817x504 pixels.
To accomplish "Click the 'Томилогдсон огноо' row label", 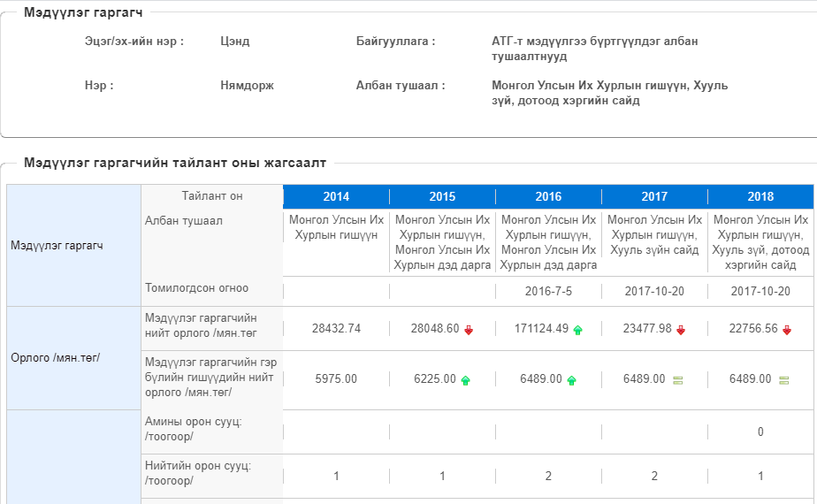I will point(196,287).
